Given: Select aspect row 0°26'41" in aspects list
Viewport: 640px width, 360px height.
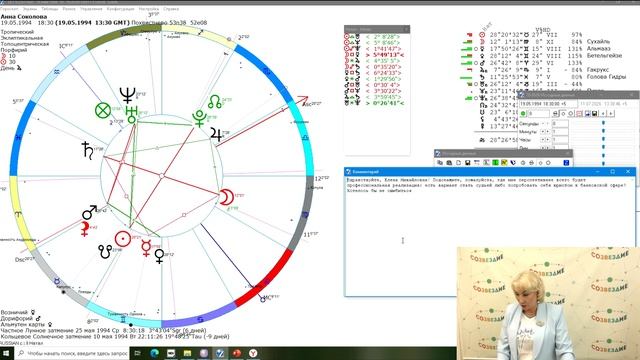Looking at the screenshot, I should pyautogui.click(x=375, y=103).
